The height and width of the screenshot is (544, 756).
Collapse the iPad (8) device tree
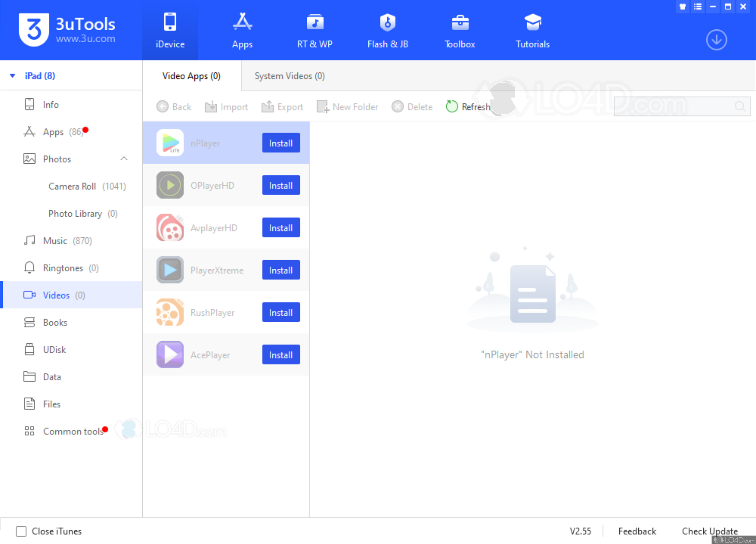13,76
